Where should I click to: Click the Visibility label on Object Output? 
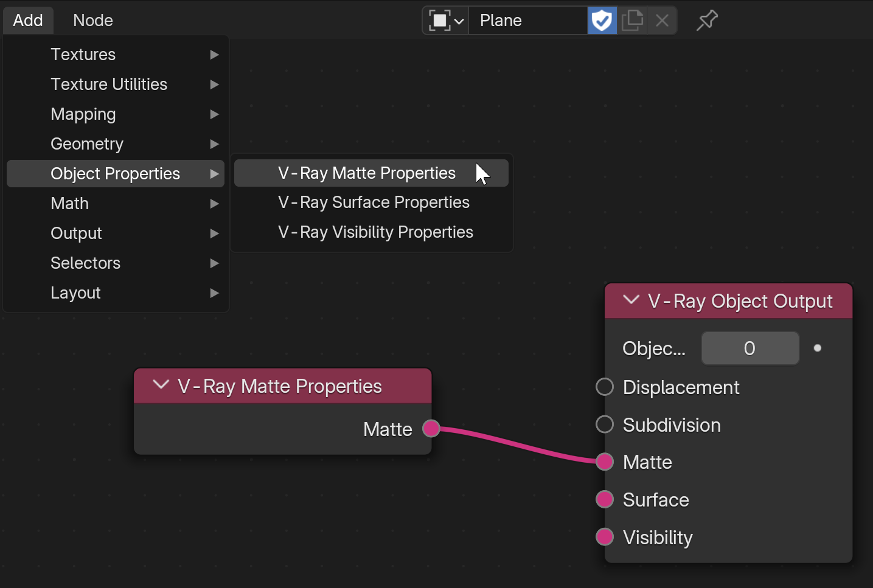(x=658, y=538)
